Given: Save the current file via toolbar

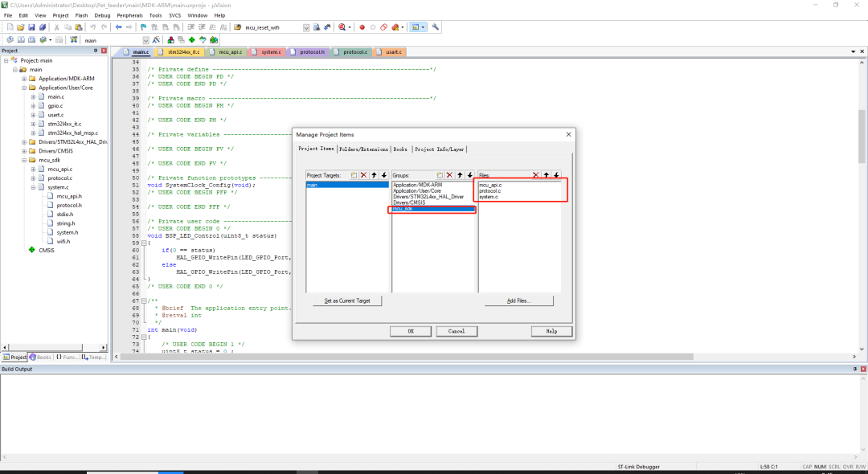Looking at the screenshot, I should coord(31,27).
